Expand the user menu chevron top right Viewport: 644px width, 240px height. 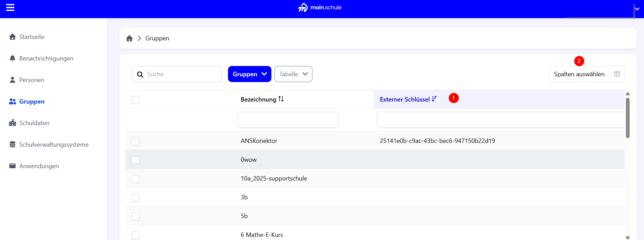point(637,9)
